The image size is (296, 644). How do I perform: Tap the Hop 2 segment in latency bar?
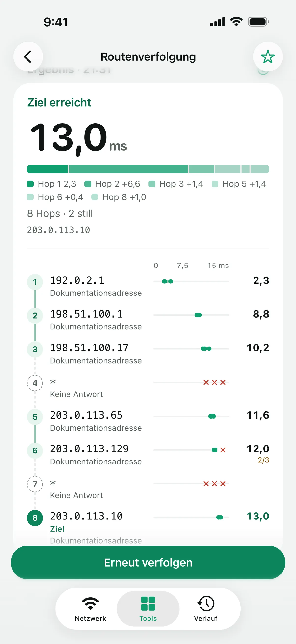(128, 169)
